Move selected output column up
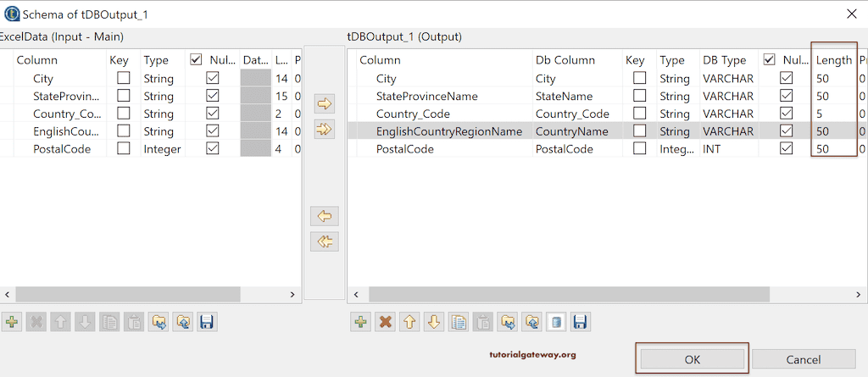This screenshot has height=377, width=868. point(409,322)
